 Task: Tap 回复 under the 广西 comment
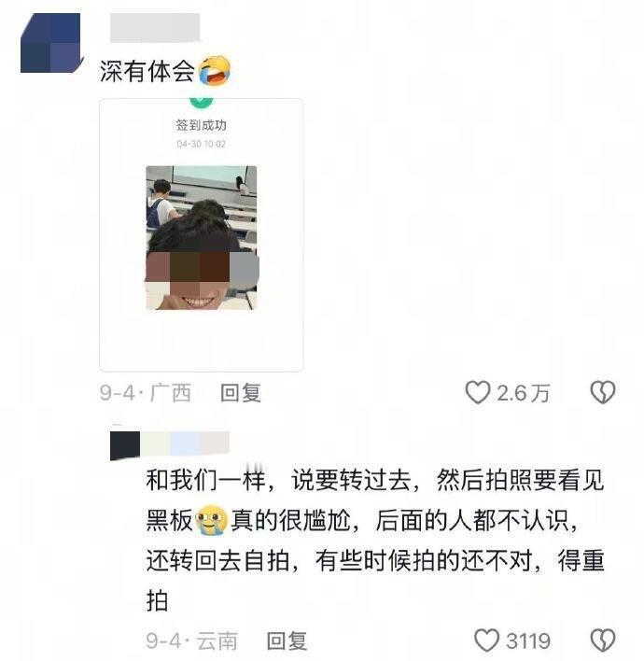[241, 393]
